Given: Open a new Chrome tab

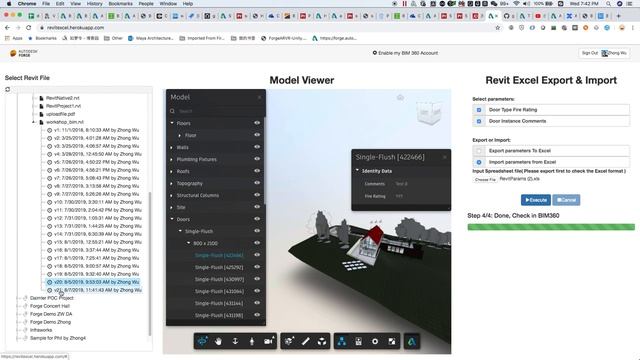Looking at the screenshot, I should coord(619,16).
